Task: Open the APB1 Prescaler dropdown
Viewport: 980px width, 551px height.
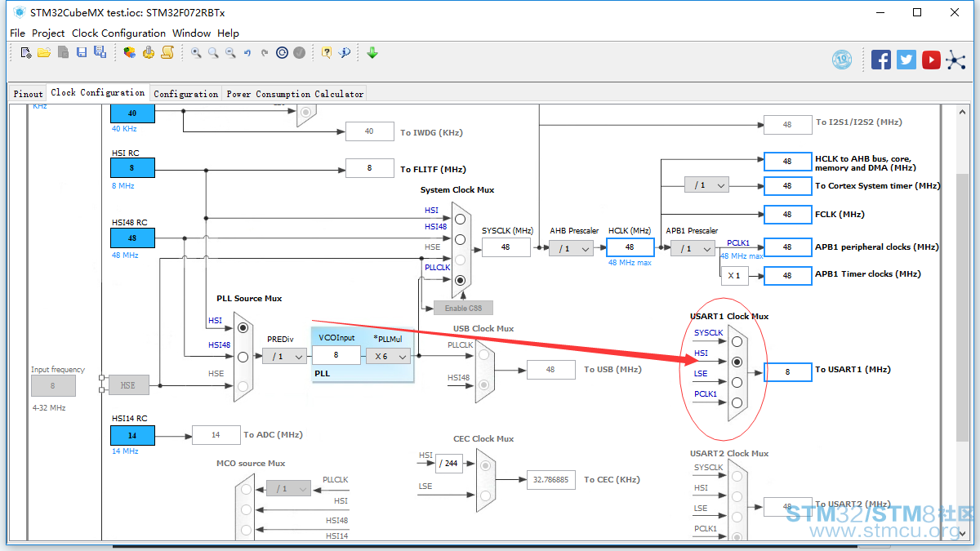Action: [693, 248]
